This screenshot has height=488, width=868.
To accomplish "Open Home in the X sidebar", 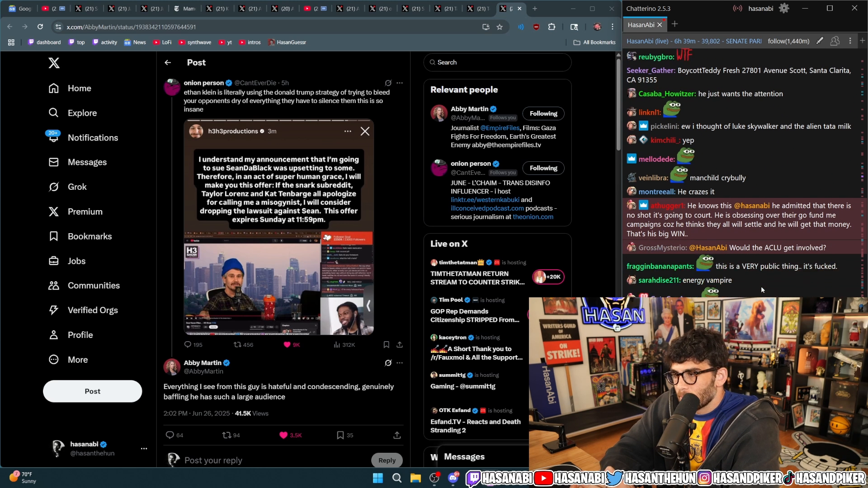I will click(70, 88).
